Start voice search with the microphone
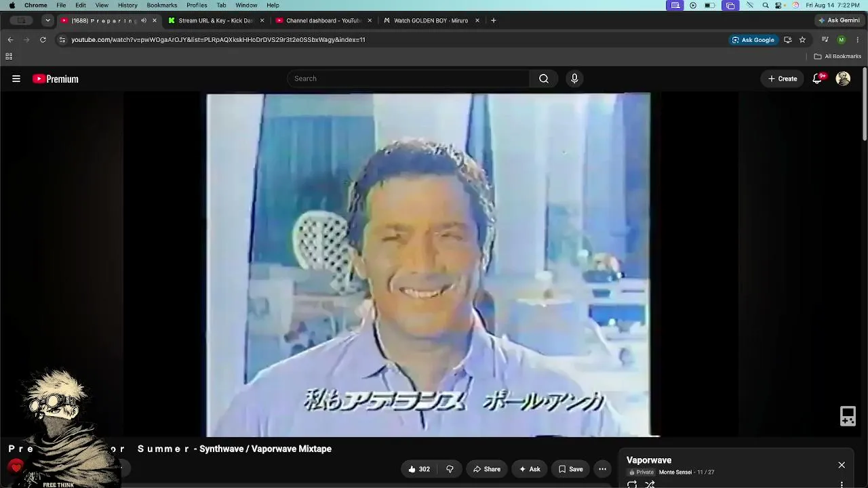This screenshot has height=488, width=868. tap(574, 79)
